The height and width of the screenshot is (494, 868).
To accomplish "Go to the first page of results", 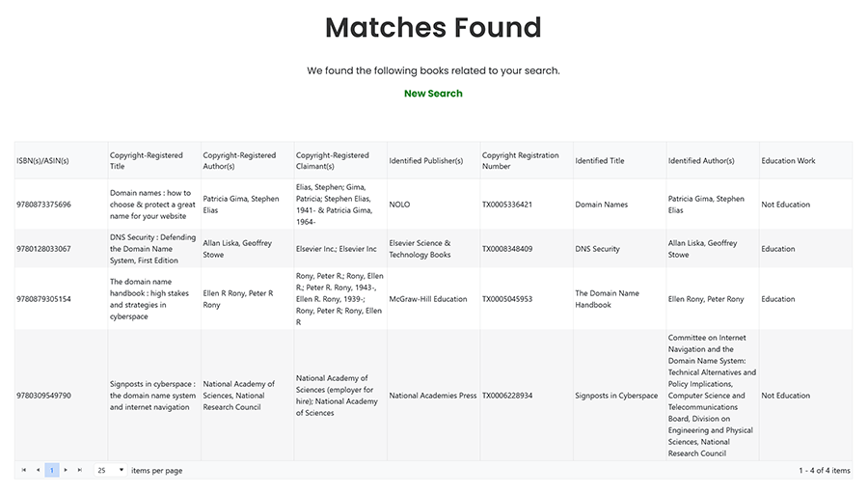I will coord(23,471).
